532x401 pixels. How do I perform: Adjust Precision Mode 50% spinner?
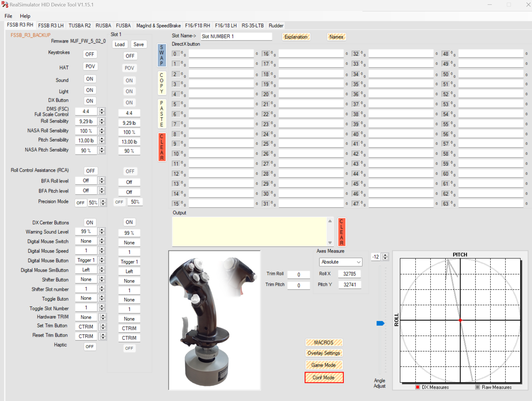103,203
